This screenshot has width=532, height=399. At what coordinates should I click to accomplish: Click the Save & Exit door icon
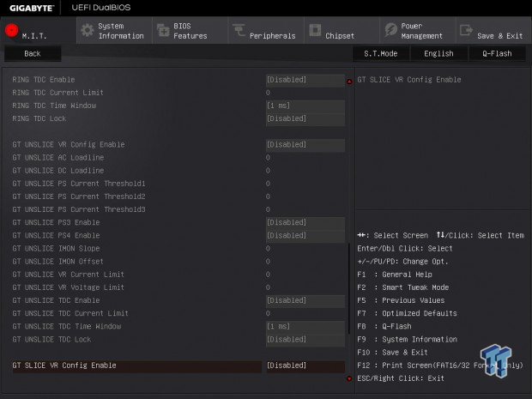[x=466, y=30]
